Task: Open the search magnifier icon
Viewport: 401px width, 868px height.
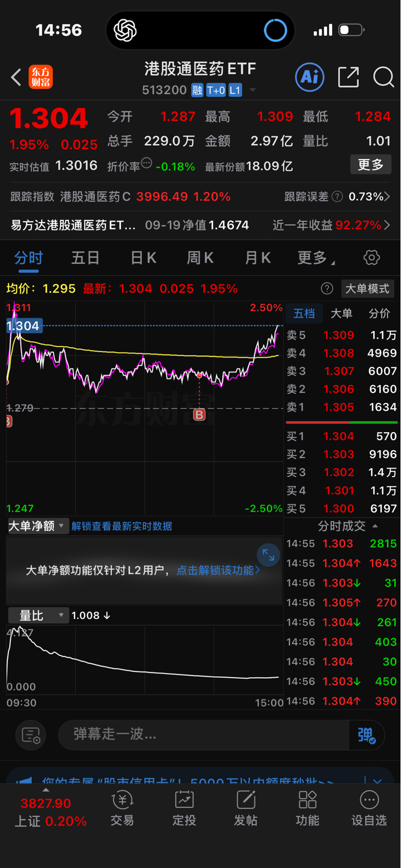Action: pyautogui.click(x=383, y=77)
